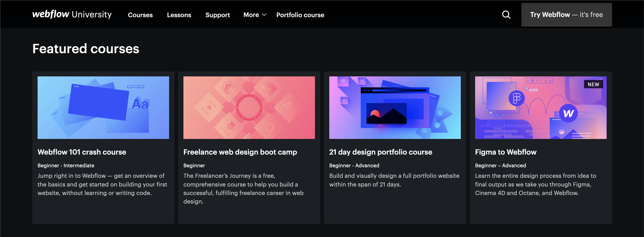This screenshot has height=237, width=644.
Task: Click the 'Beginner - Intermediate' level text
Action: (66, 166)
